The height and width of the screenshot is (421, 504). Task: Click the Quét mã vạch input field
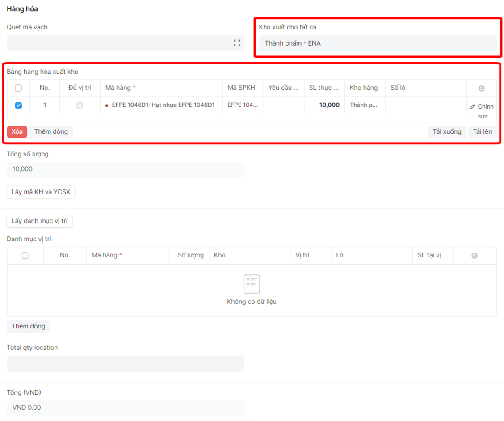click(118, 43)
